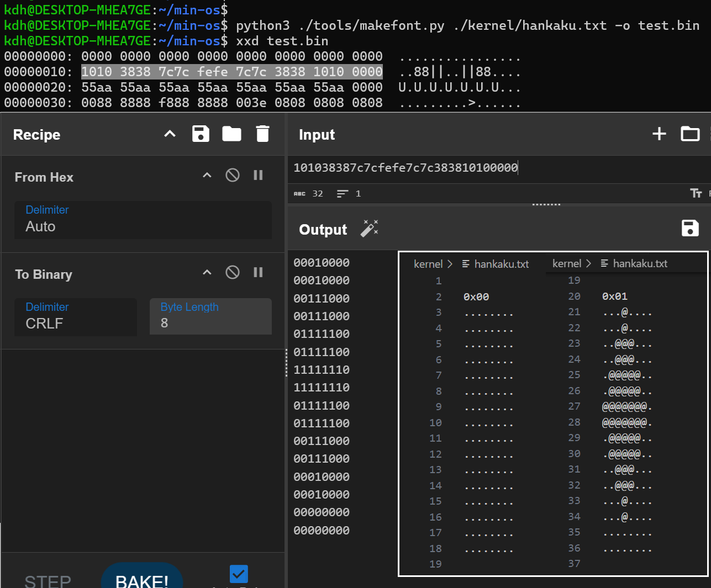Save the recipe with the disk icon
711x588 pixels.
tap(201, 134)
